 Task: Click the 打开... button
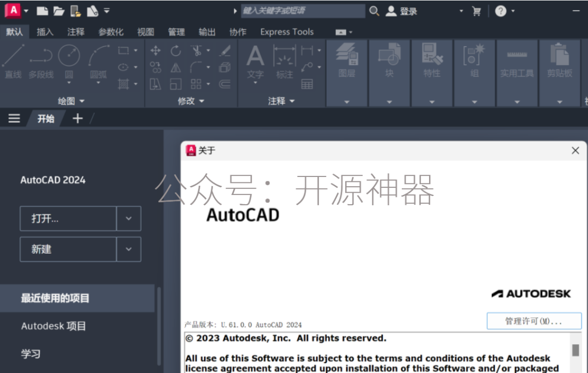[x=68, y=218]
